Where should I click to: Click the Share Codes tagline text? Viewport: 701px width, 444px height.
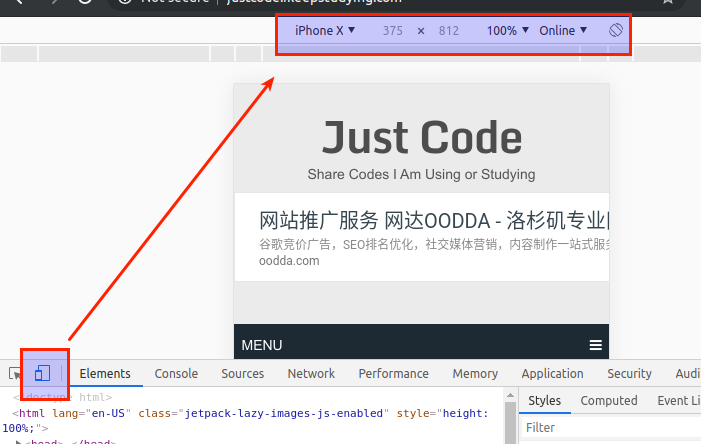pos(421,174)
